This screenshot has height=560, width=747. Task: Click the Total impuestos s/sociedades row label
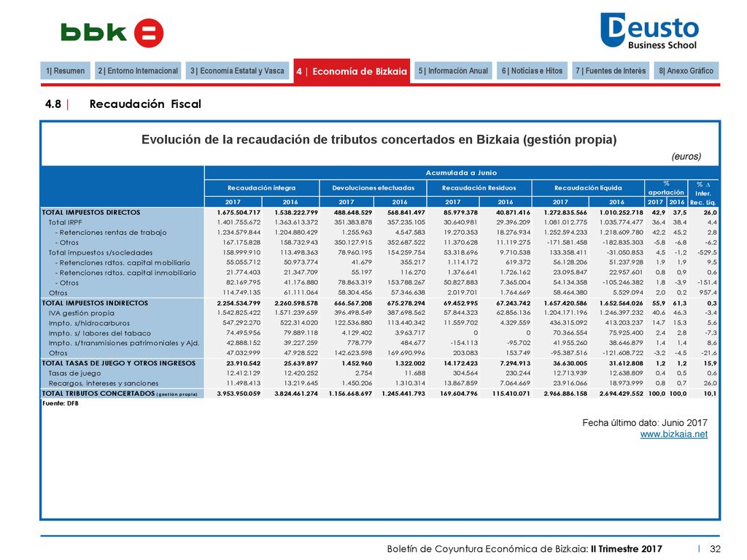pyautogui.click(x=101, y=252)
